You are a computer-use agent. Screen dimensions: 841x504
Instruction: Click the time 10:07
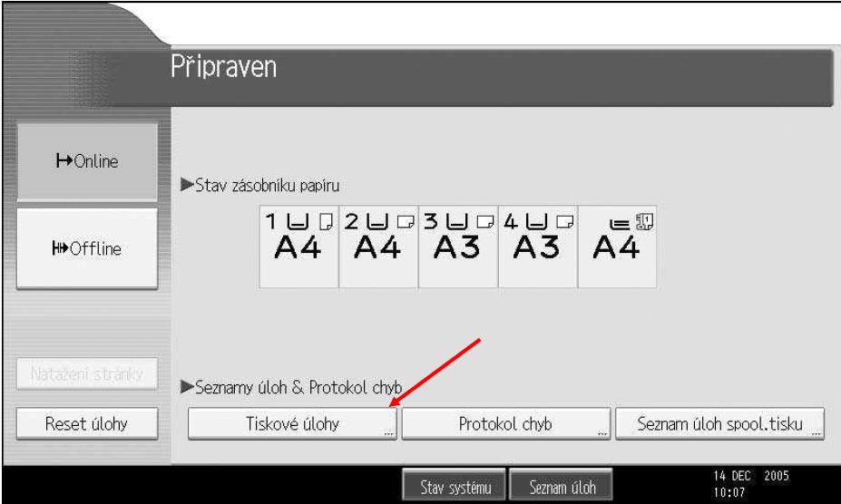pos(729,491)
